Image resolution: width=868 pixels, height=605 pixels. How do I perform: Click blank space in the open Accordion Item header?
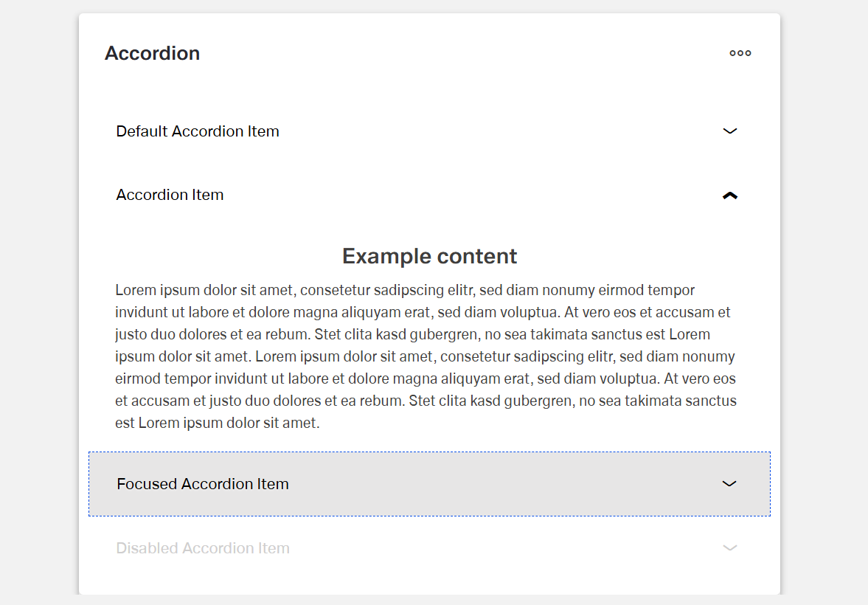tap(472, 195)
